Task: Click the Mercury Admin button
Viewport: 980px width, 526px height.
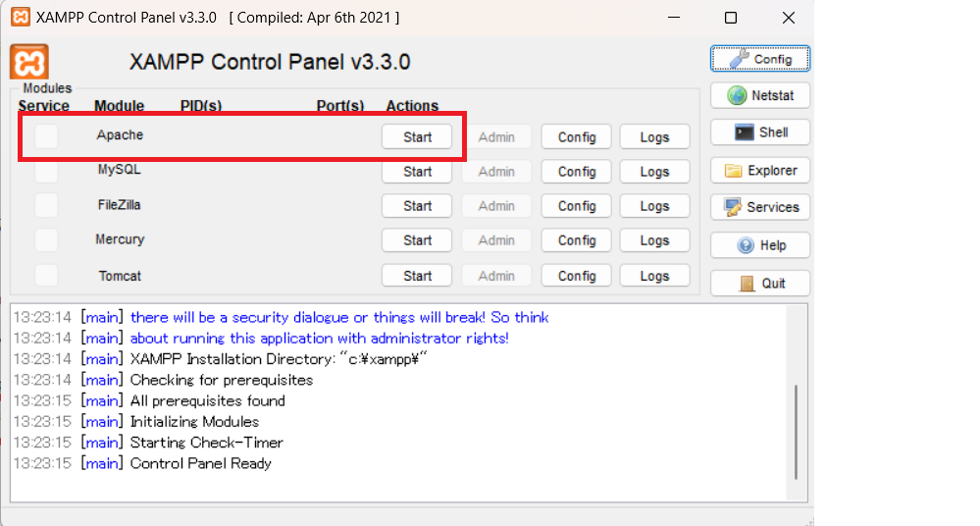Action: click(x=497, y=240)
